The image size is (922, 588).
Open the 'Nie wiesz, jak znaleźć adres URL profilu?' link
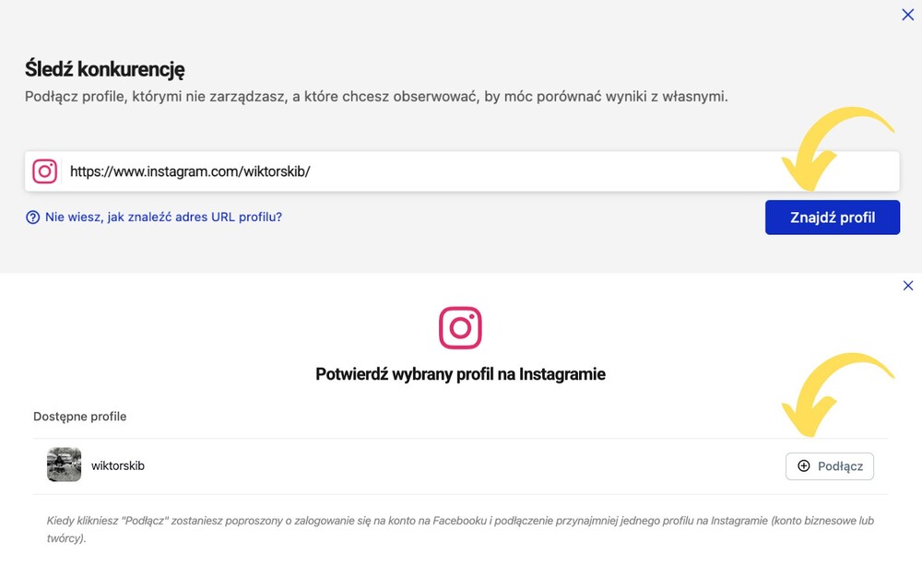(x=163, y=217)
